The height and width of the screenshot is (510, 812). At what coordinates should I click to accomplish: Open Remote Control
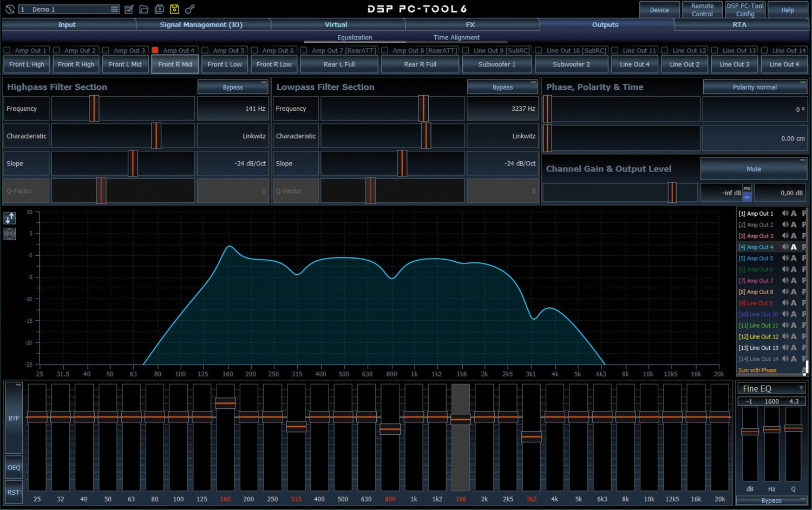tap(702, 10)
